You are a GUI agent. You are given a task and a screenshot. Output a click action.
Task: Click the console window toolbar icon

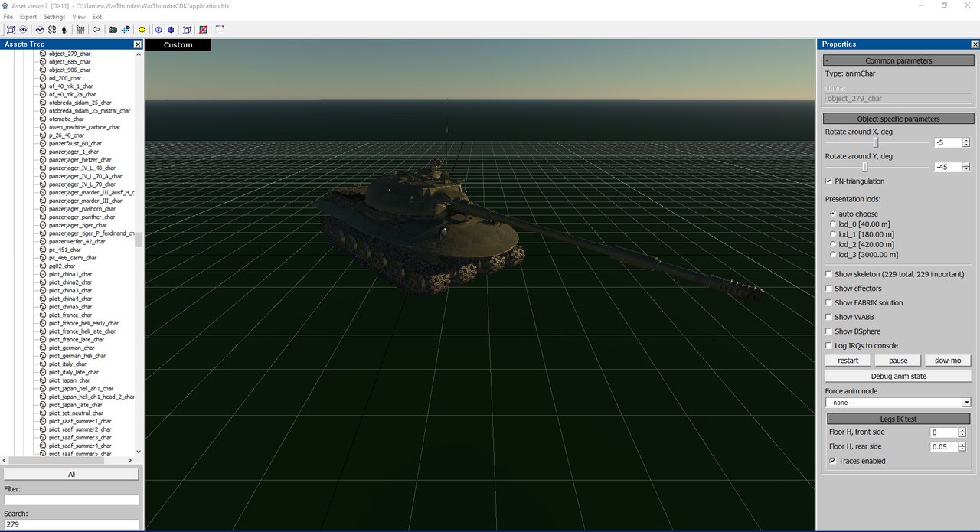click(220, 30)
